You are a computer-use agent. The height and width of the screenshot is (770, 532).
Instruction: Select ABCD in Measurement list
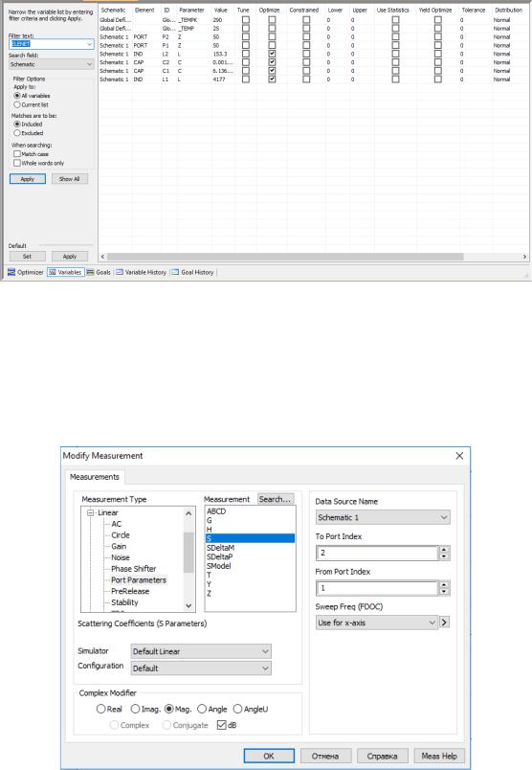point(216,511)
